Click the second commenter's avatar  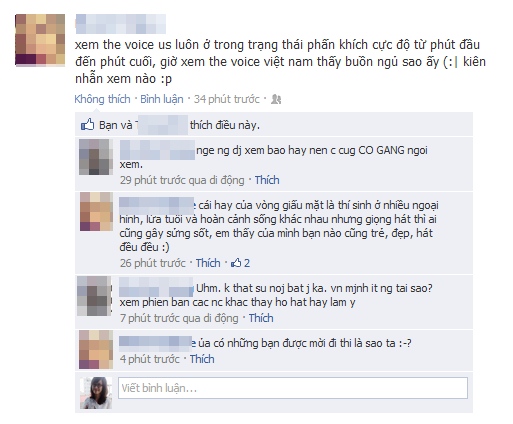click(x=96, y=212)
